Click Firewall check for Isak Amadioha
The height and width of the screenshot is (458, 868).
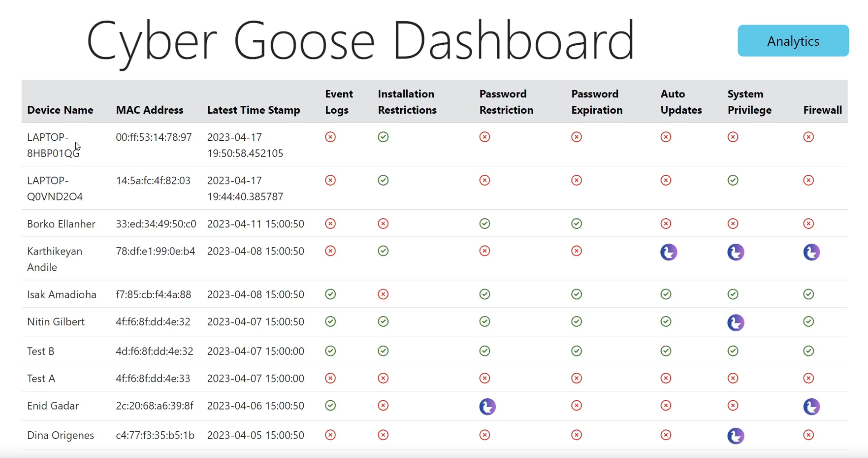[809, 294]
